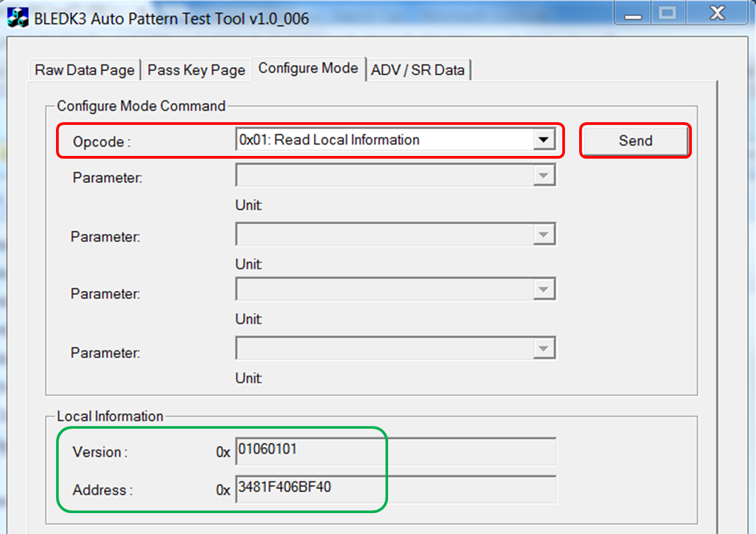
Task: Open the Pass Key Page tab
Action: tap(196, 70)
